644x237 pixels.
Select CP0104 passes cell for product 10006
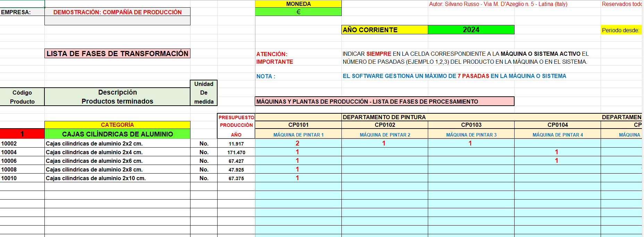pyautogui.click(x=557, y=161)
